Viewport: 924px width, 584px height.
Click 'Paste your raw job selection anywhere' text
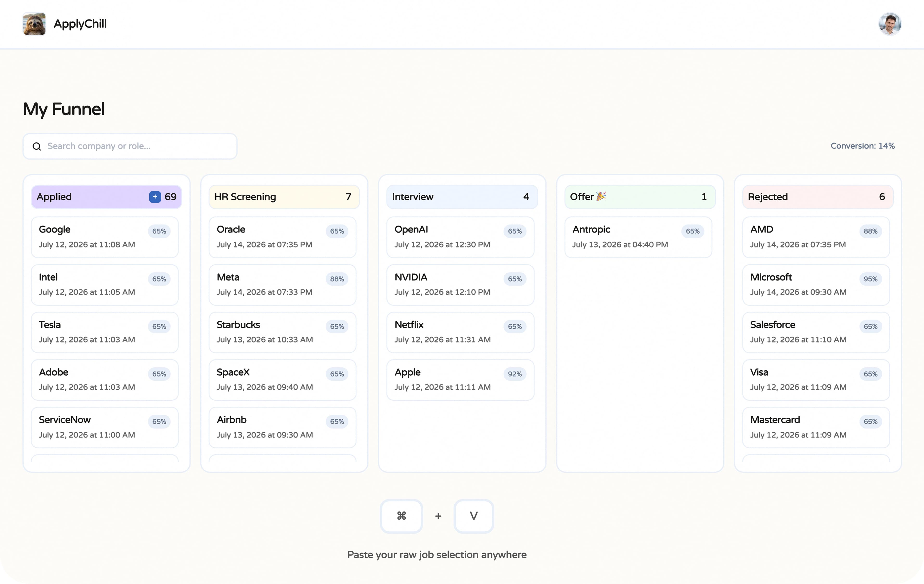pyautogui.click(x=437, y=555)
